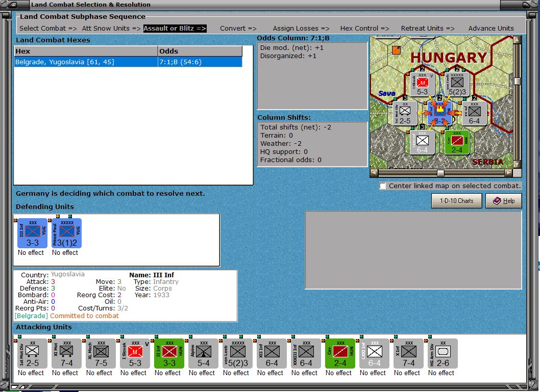Click the Assault or Blitz subphase step

pos(175,29)
